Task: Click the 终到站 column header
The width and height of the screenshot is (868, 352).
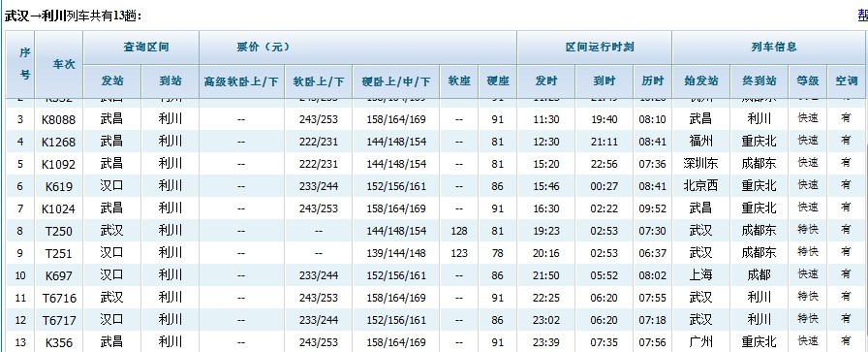Action: click(759, 80)
